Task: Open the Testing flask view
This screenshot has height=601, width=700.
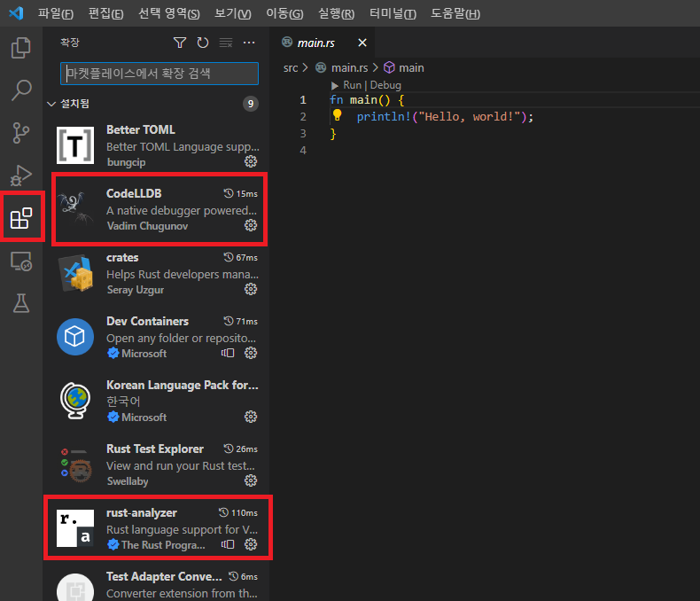Action: click(x=21, y=303)
